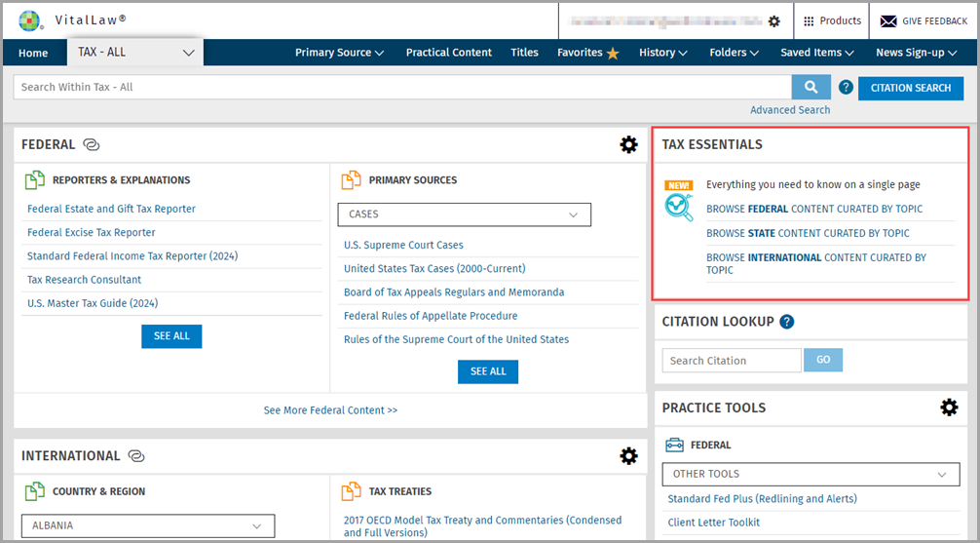The height and width of the screenshot is (543, 980).
Task: Open Practice Tools settings gear
Action: tap(949, 407)
